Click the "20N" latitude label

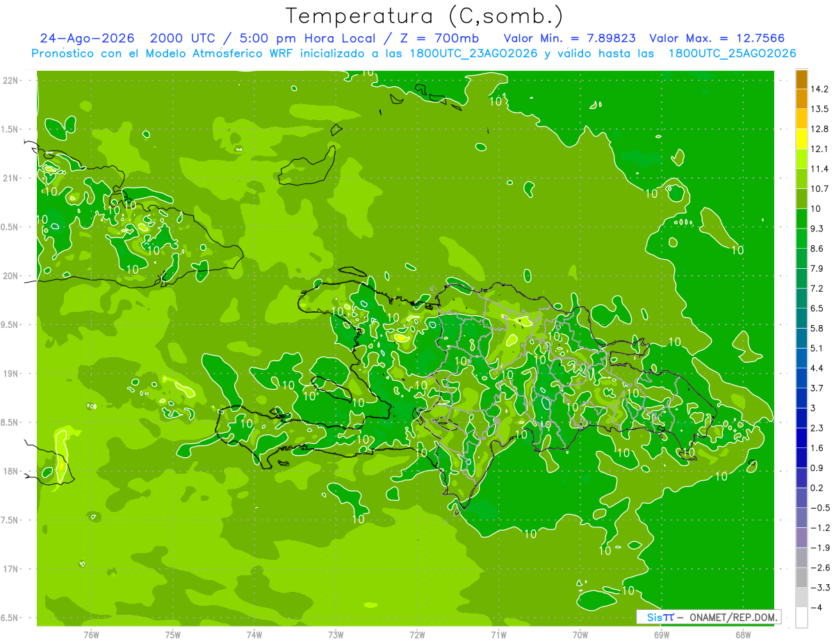coord(10,276)
